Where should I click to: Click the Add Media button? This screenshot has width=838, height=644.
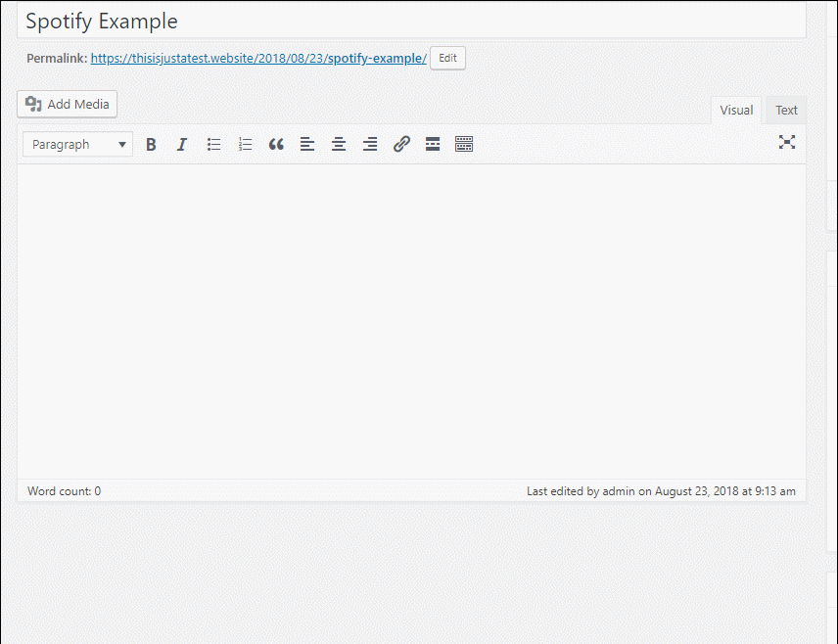pos(68,104)
